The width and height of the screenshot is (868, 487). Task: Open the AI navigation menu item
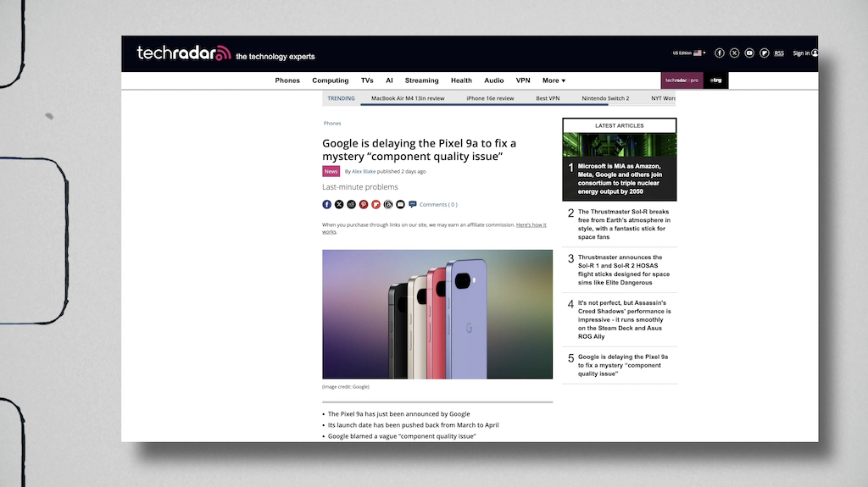pos(389,80)
